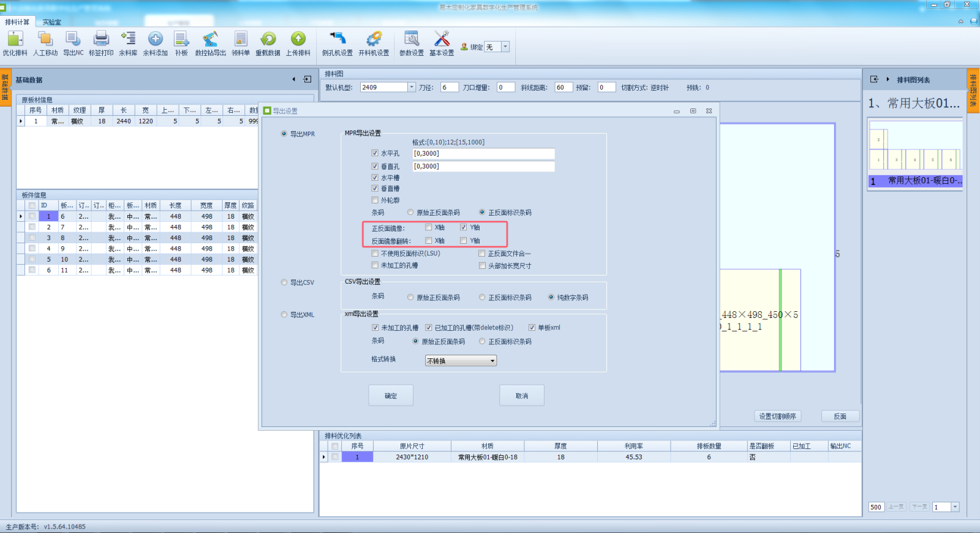Click the 优化排料 toolbar icon
The height and width of the screenshot is (533, 980).
15,43
